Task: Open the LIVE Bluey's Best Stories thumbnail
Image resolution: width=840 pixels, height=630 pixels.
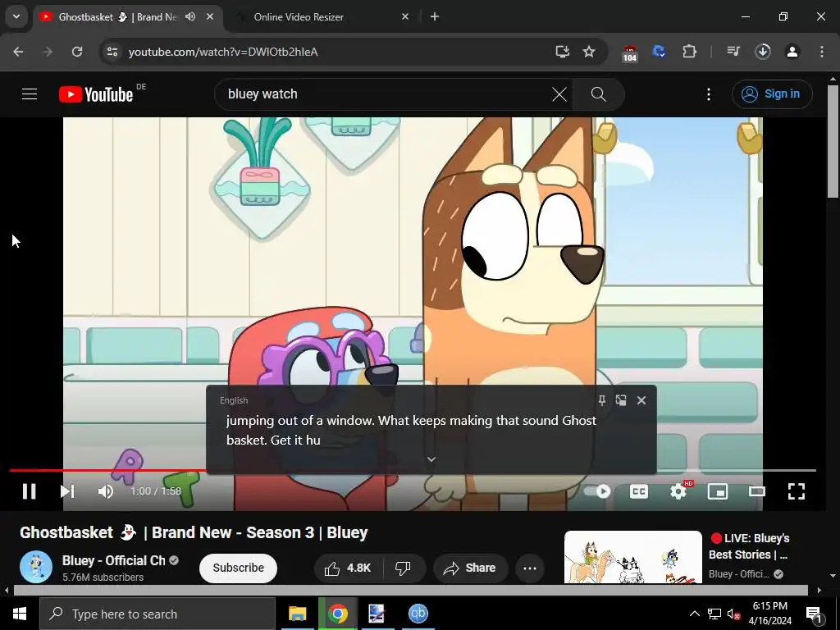Action: click(633, 557)
